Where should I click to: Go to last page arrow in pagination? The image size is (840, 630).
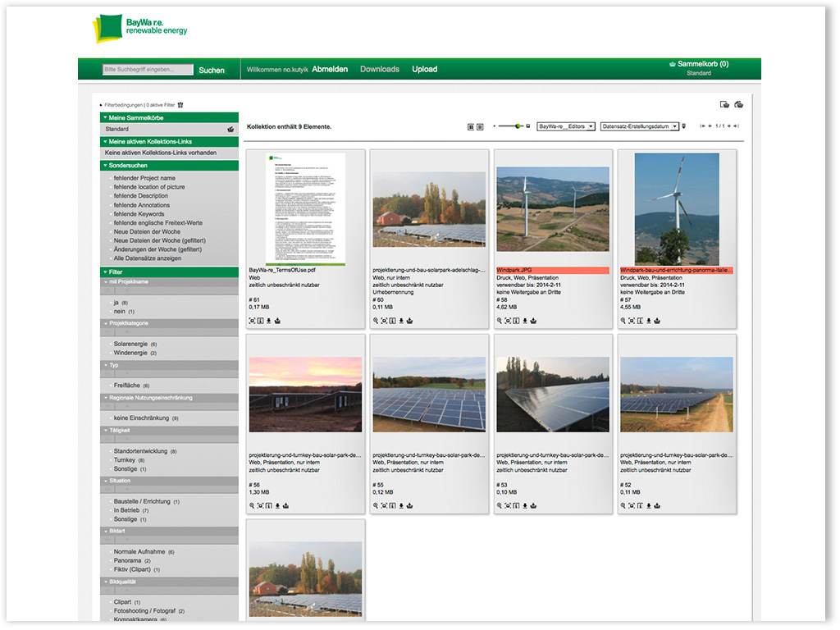pyautogui.click(x=737, y=126)
